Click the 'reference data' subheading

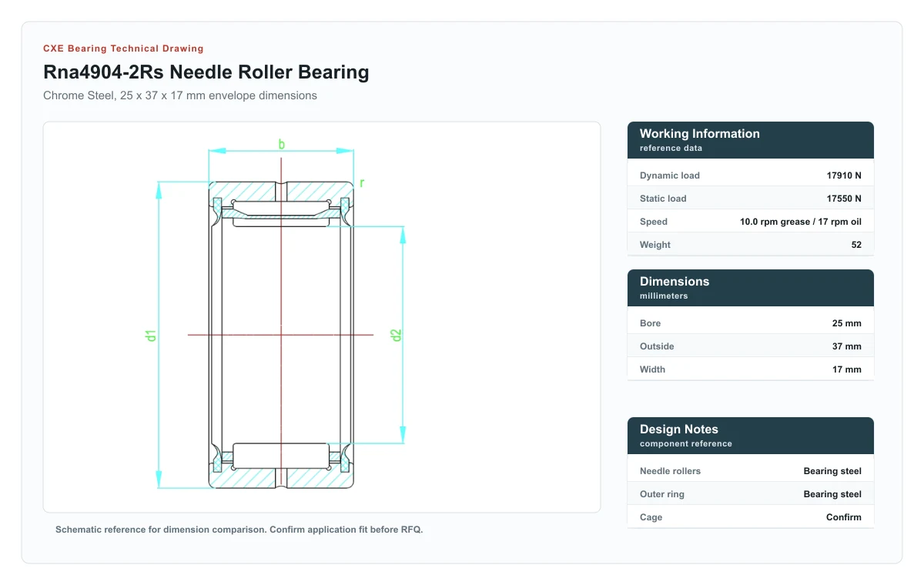point(671,148)
